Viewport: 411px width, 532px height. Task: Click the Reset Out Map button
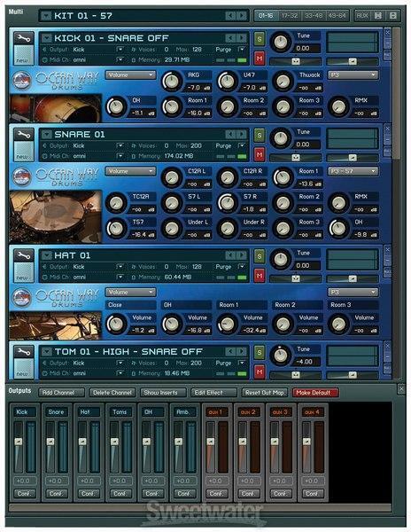[265, 393]
